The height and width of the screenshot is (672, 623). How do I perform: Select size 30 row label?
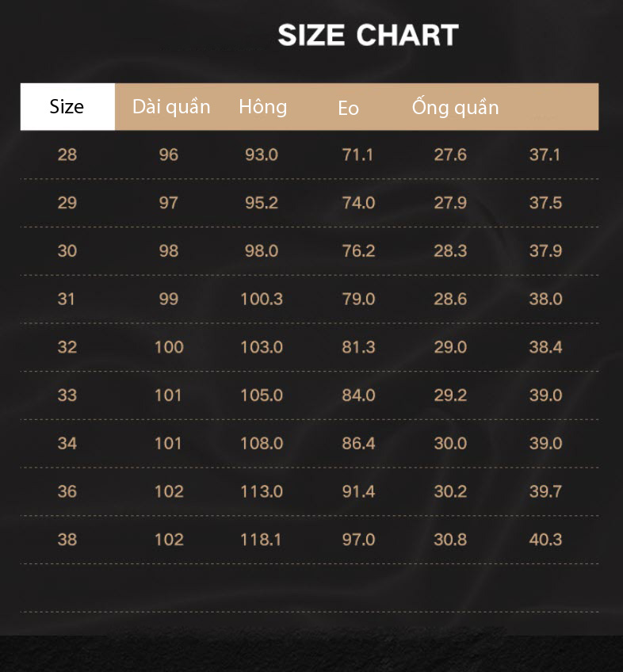click(x=67, y=250)
